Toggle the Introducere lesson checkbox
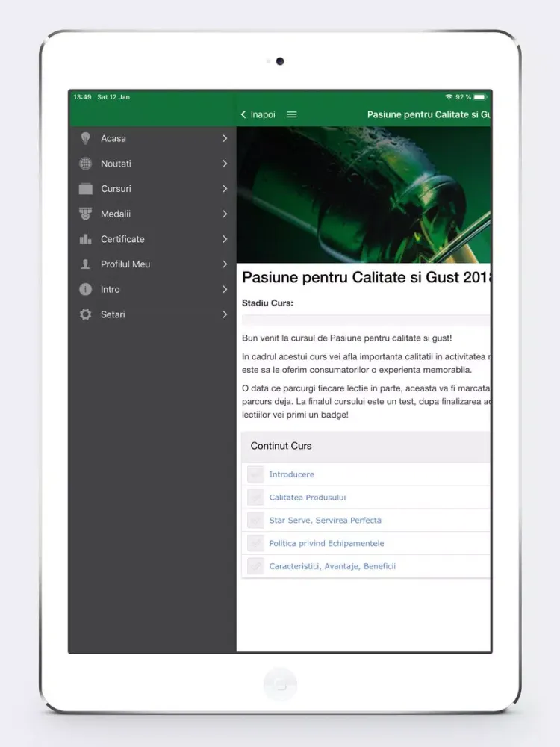This screenshot has height=747, width=560. [x=255, y=474]
